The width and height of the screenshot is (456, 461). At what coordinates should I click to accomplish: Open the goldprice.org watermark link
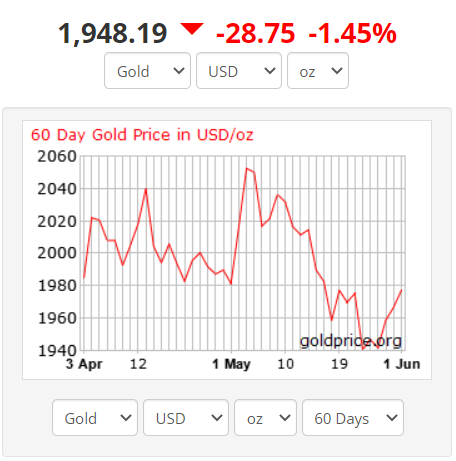pos(351,341)
